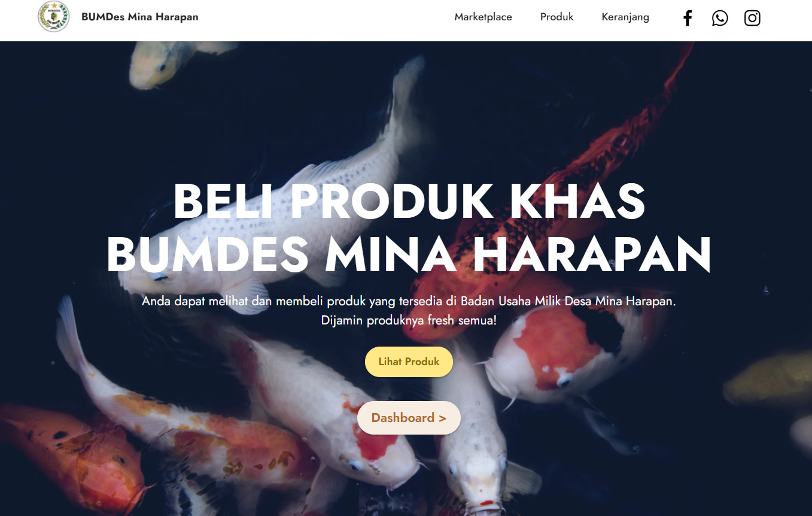Click the BUMDes emblem logo
The image size is (812, 516).
pos(54,17)
